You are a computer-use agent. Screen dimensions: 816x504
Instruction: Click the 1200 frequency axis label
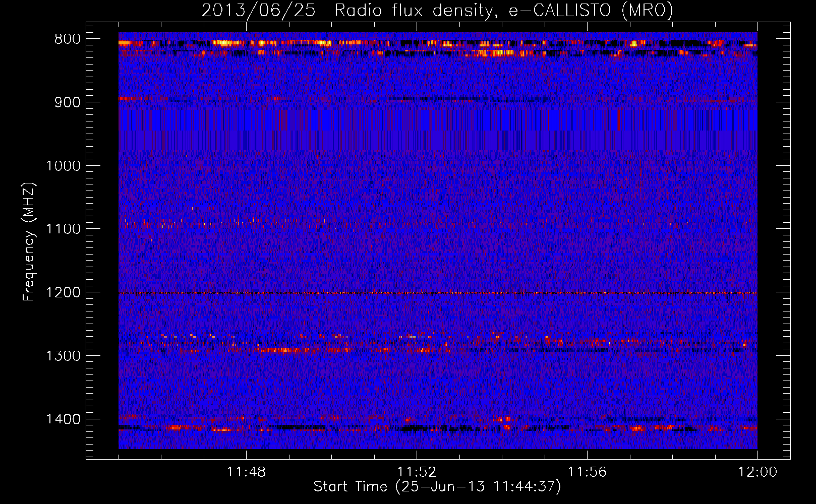(64, 293)
